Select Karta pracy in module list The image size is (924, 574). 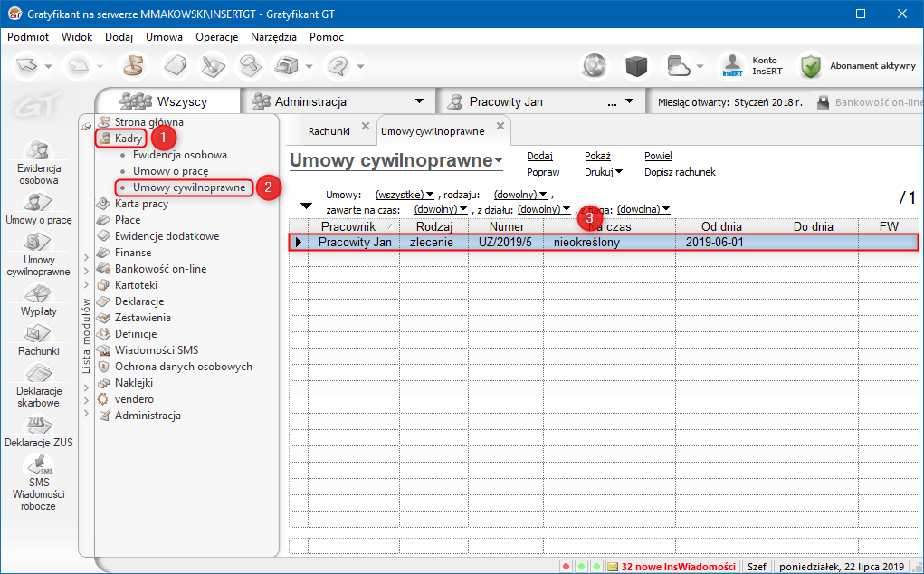tap(141, 204)
